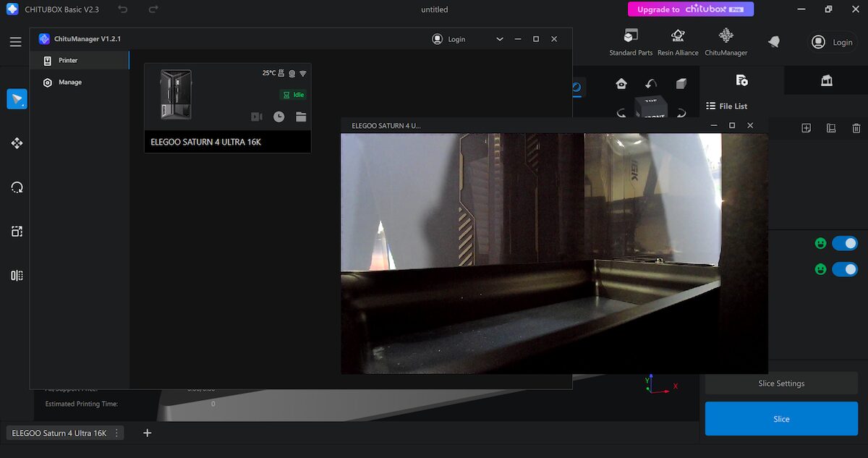
Task: Close the ChituManager window
Action: pos(554,39)
